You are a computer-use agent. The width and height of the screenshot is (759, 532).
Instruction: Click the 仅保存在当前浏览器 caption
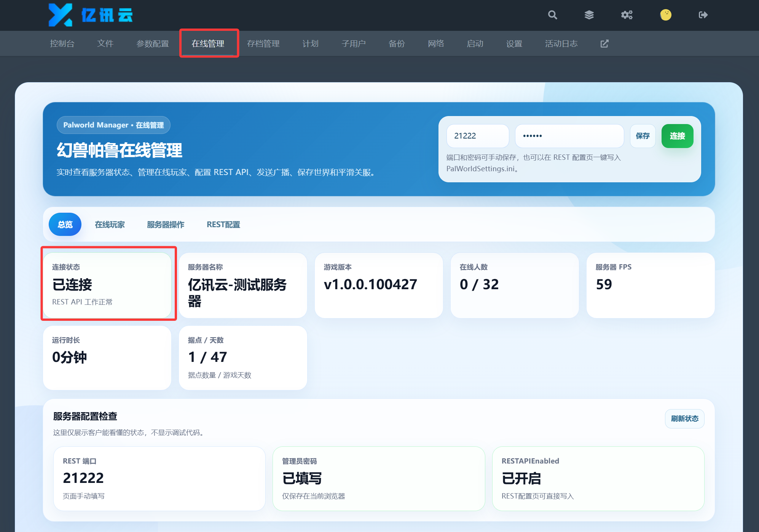314,496
